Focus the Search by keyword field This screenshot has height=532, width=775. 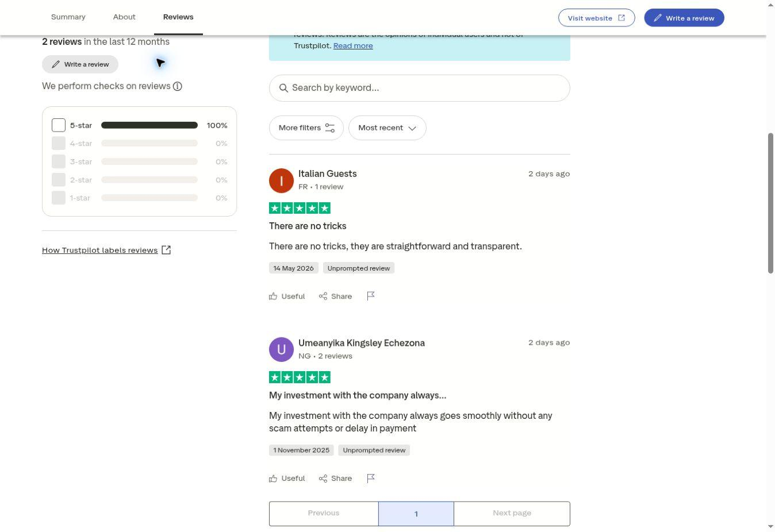(x=420, y=88)
